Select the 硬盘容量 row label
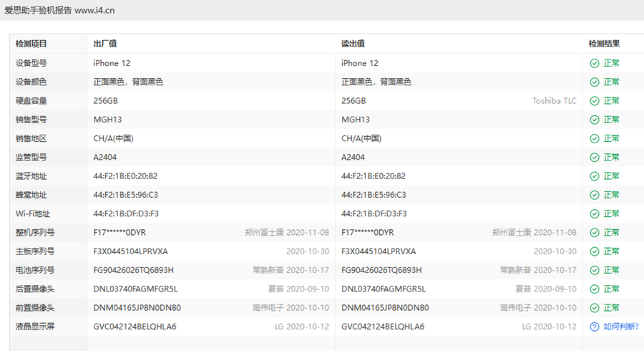This screenshot has height=351, width=644. (31, 101)
